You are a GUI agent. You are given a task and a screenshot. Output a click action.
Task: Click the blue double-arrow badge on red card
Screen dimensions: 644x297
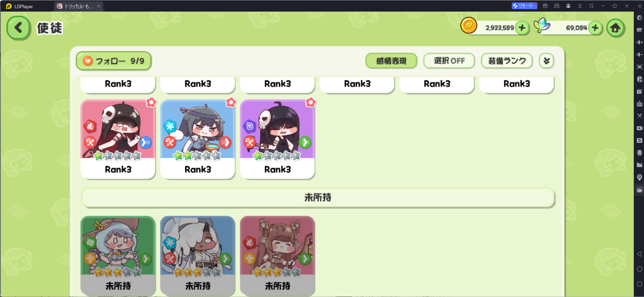click(x=146, y=143)
